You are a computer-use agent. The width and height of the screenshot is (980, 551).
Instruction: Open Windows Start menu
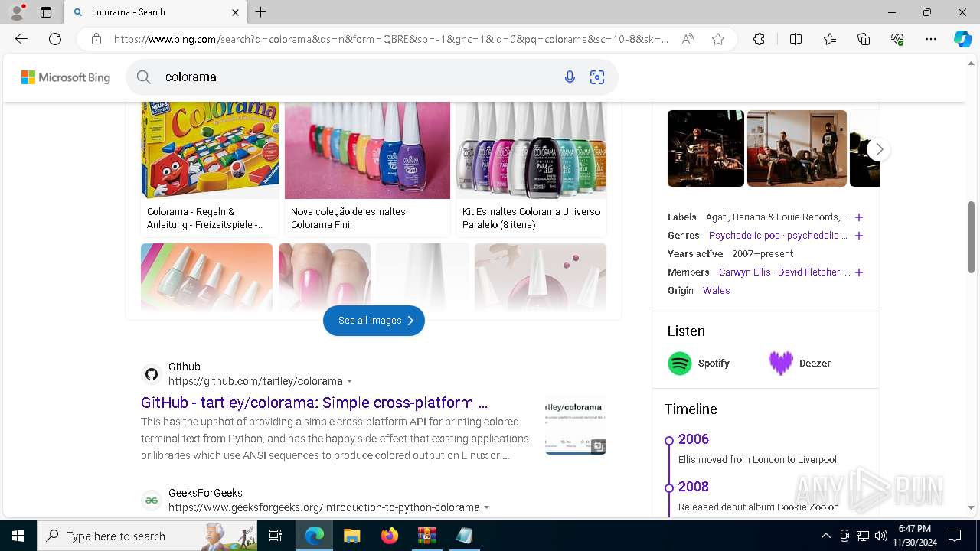[18, 536]
